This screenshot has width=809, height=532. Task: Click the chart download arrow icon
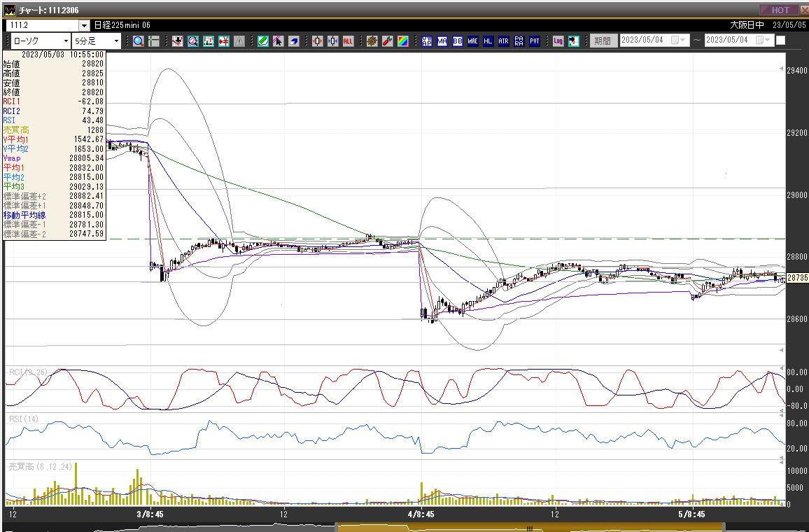click(178, 41)
